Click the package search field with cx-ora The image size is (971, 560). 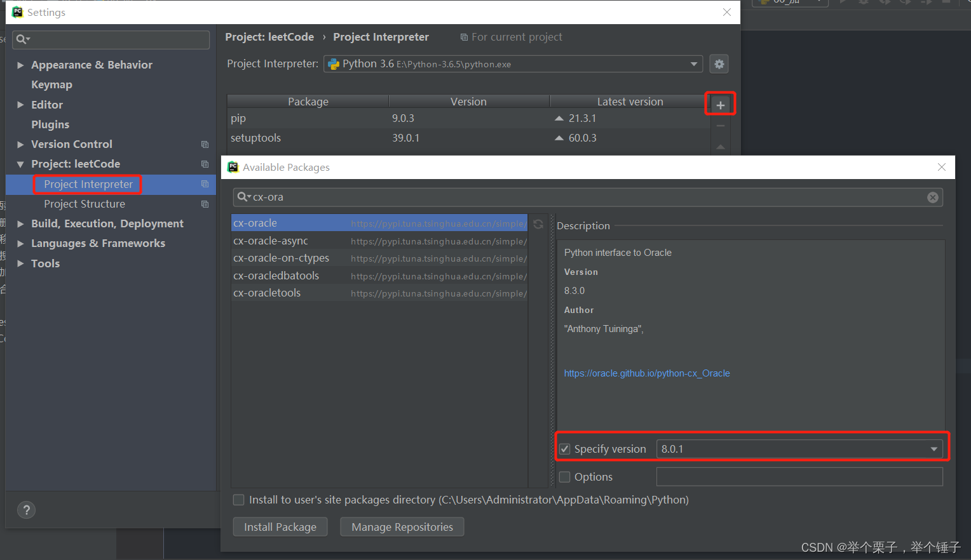[588, 197]
